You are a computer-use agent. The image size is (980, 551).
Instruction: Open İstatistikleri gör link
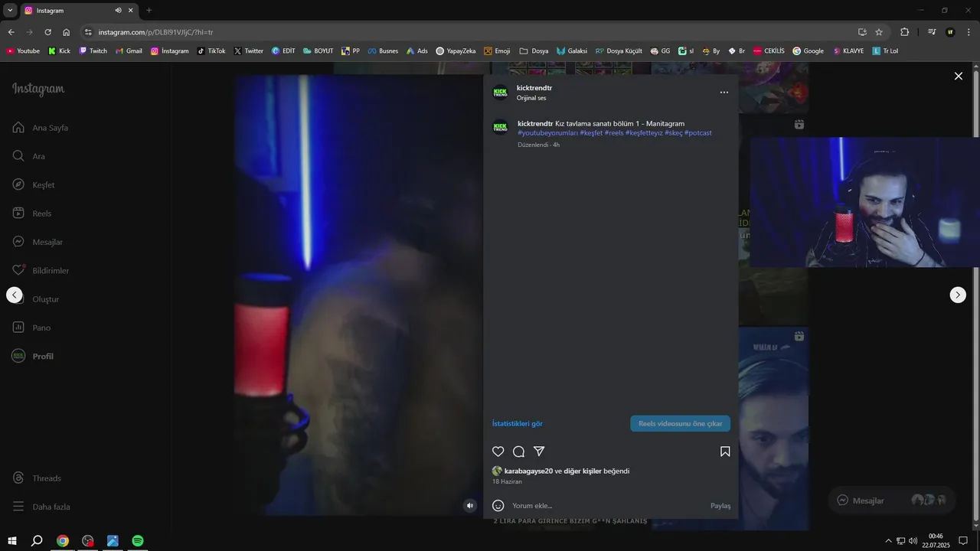(518, 423)
